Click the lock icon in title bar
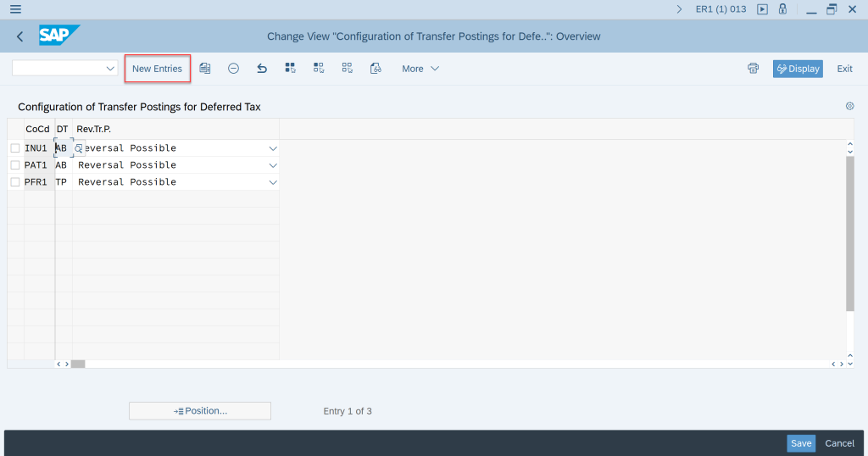Viewport: 868px width, 456px height. pyautogui.click(x=782, y=8)
